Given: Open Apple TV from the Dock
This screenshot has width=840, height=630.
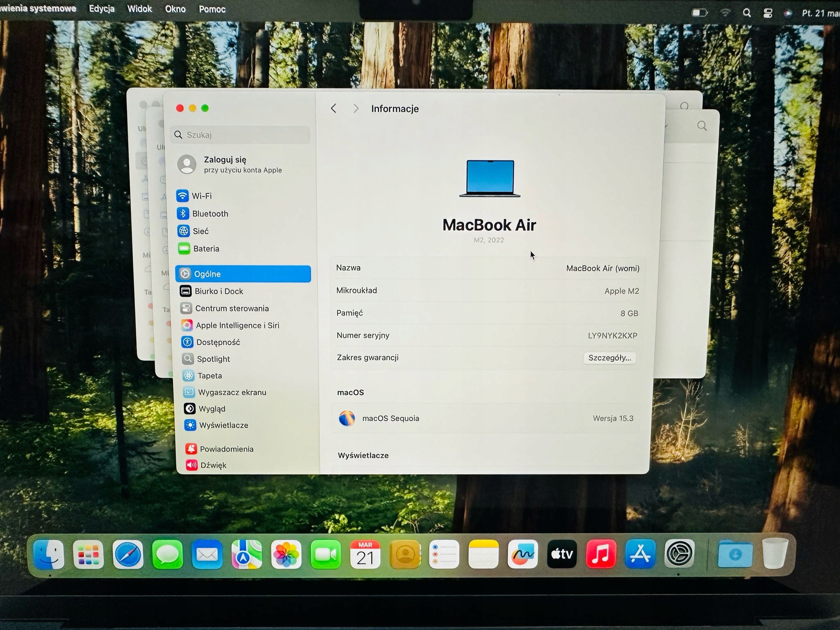Looking at the screenshot, I should coord(562,554).
